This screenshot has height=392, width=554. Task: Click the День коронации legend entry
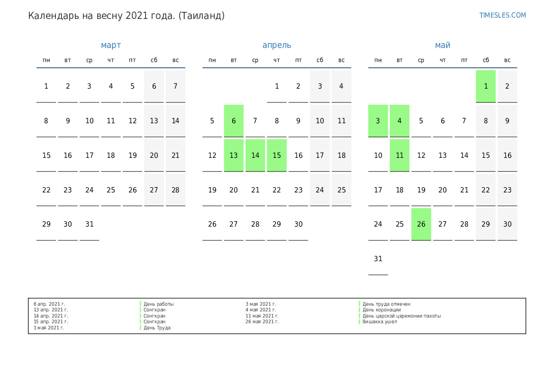381,310
